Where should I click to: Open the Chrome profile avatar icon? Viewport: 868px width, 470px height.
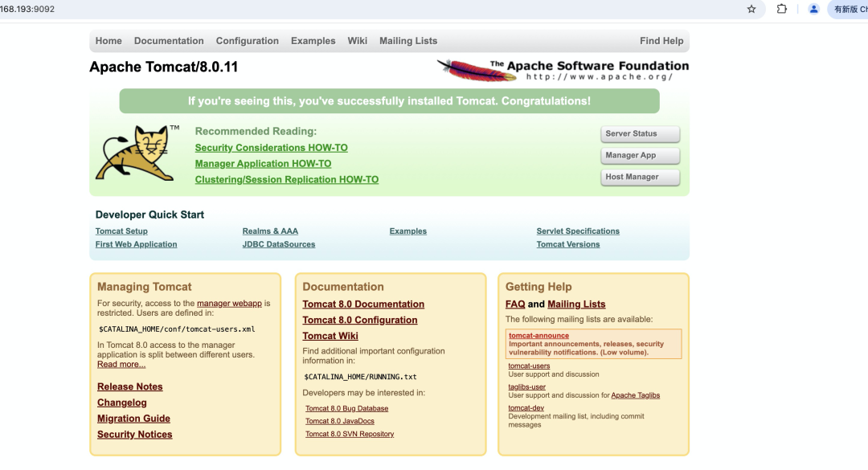tap(813, 9)
